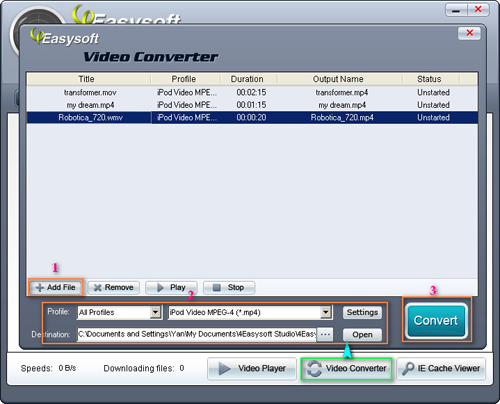Stop the current conversion
Viewport: 500px width, 404px height.
coord(229,287)
